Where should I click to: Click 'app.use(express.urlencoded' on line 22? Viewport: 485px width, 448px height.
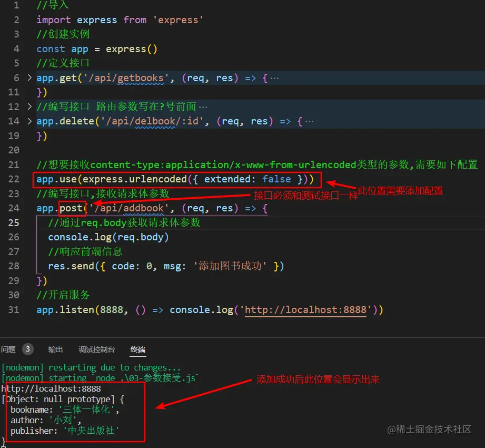[x=111, y=179]
